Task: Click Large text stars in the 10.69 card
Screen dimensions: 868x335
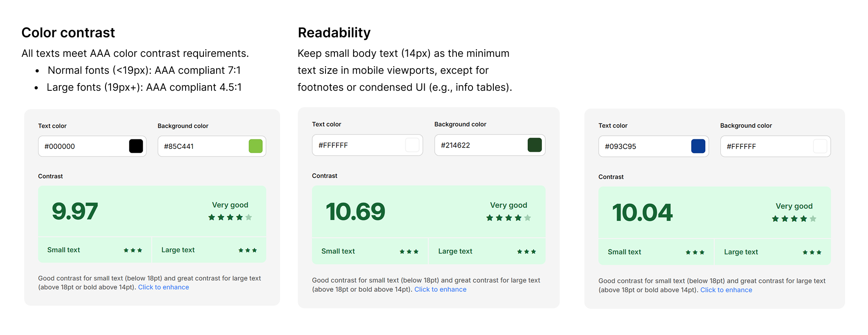Action: tap(526, 251)
